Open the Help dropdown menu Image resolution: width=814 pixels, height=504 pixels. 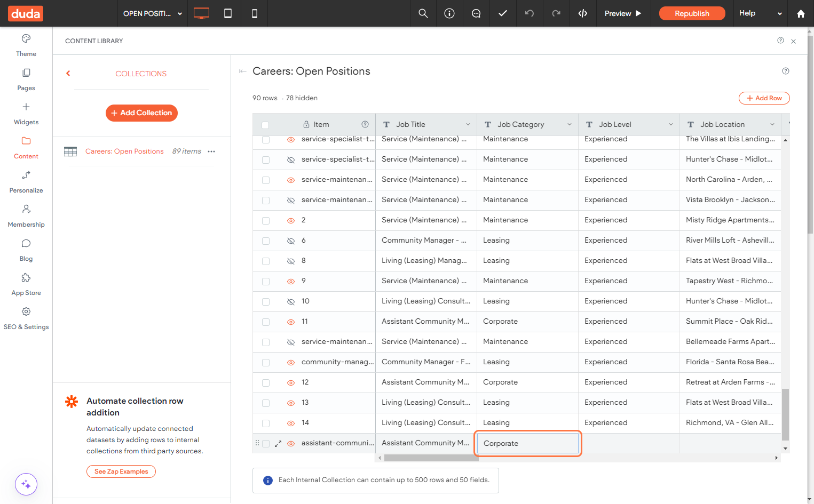(761, 13)
